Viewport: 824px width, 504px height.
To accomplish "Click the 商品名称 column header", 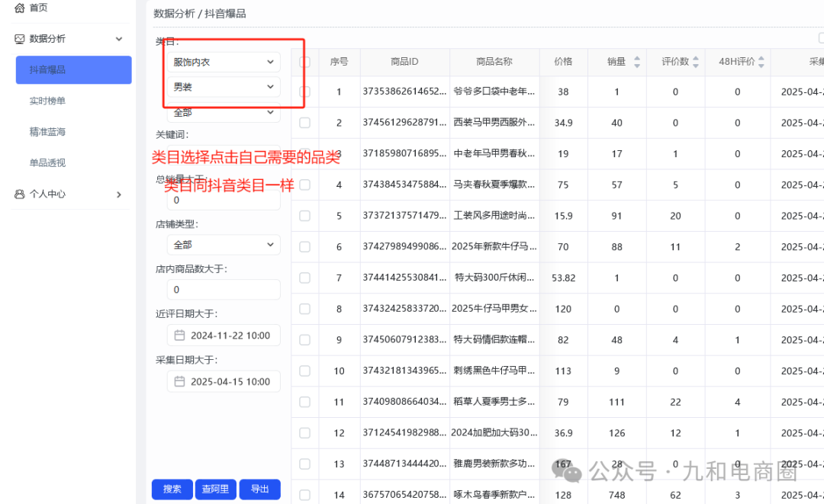I will point(494,62).
